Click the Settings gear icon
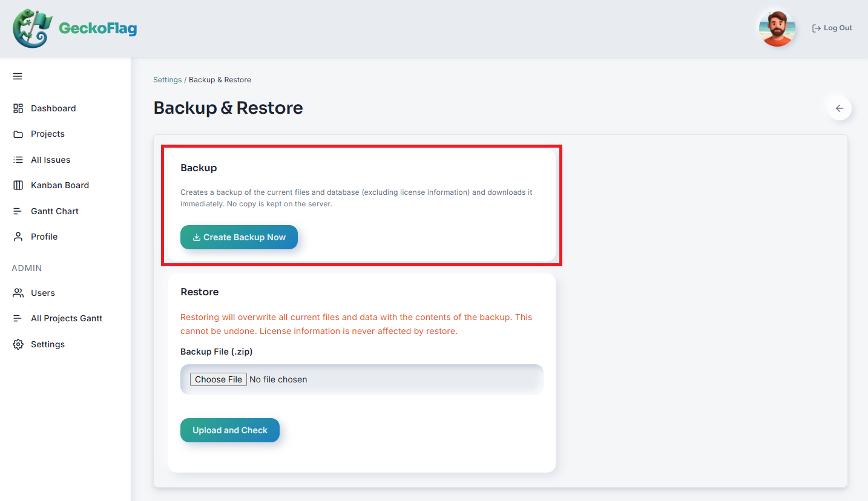This screenshot has height=501, width=868. click(18, 344)
